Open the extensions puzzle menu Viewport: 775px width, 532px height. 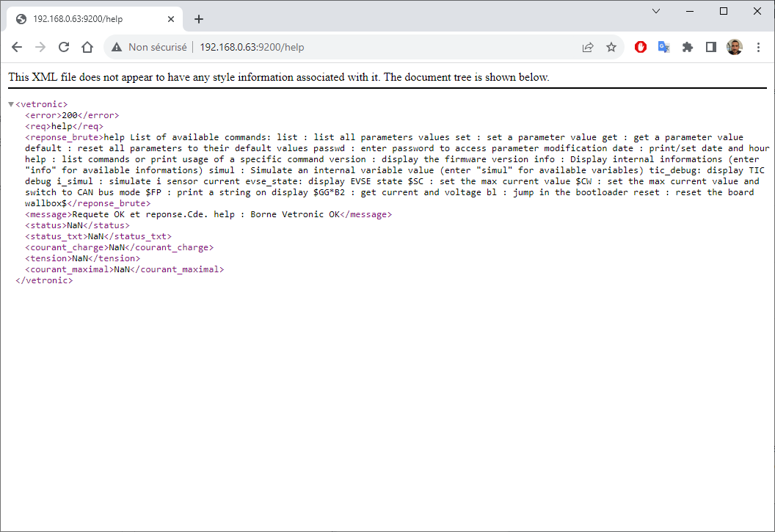688,47
